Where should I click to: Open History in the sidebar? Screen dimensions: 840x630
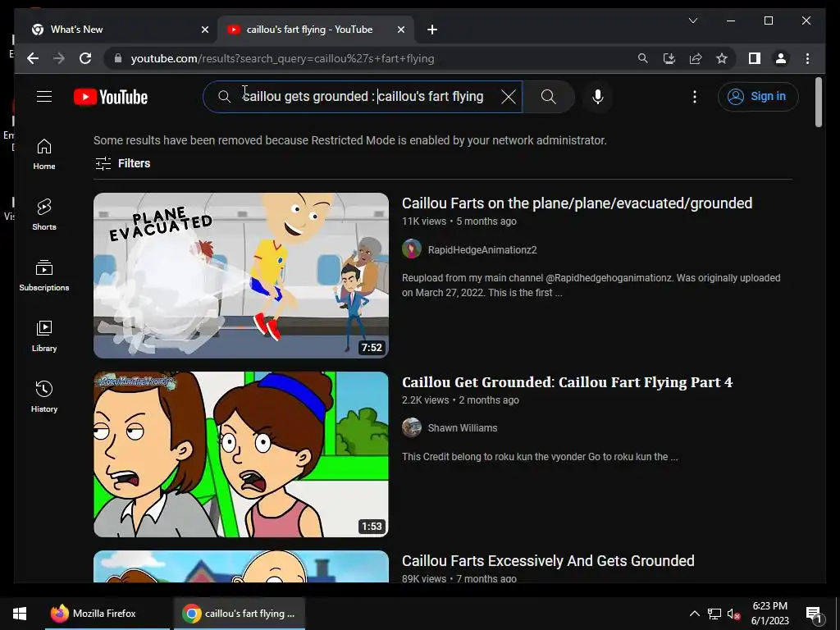point(44,396)
